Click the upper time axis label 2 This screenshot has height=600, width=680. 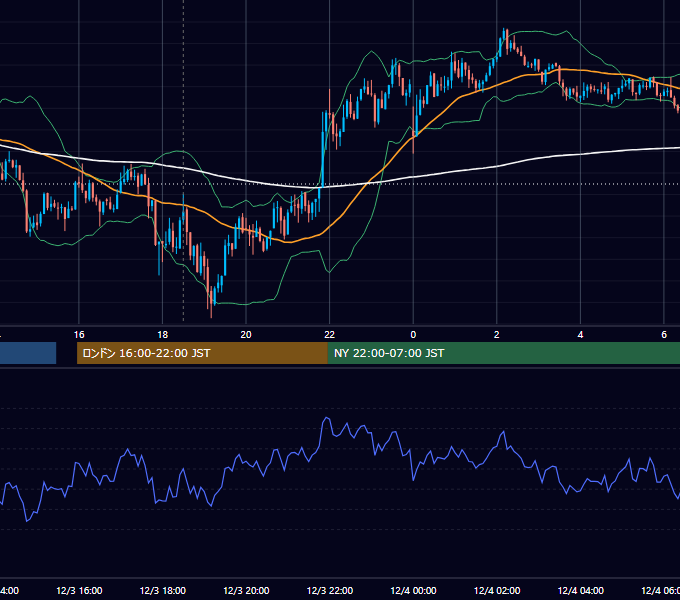coord(497,335)
